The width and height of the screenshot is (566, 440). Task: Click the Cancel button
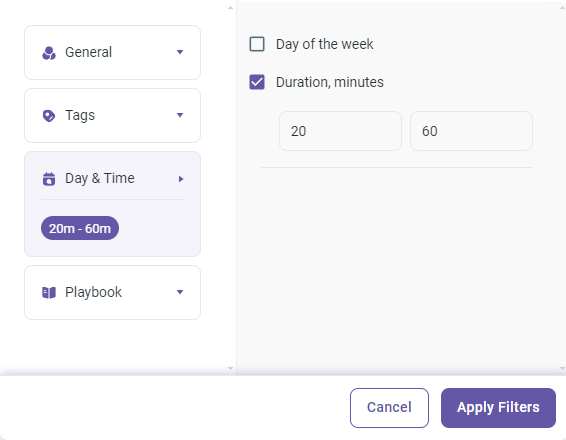point(389,408)
